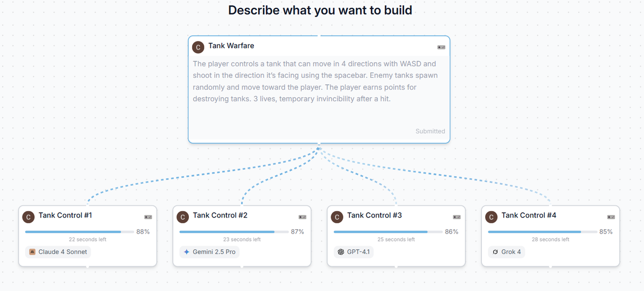Click the Claude logo icon in model chip
This screenshot has width=644, height=291.
coord(32,252)
